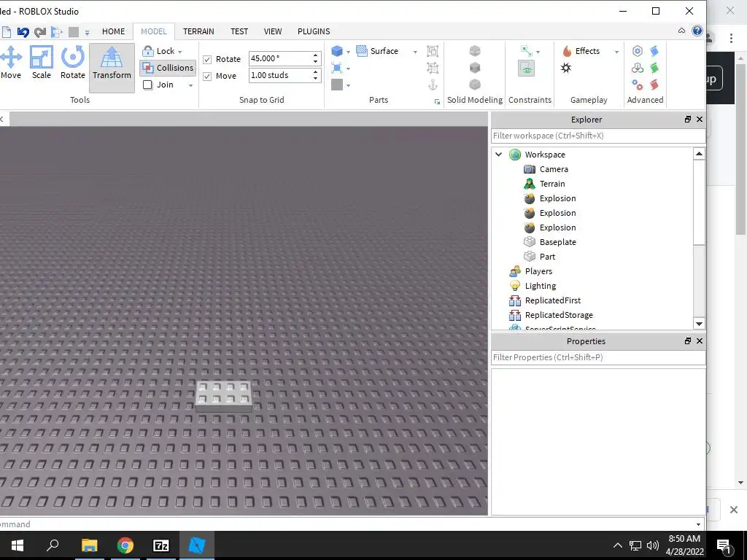
Task: Pick the gray Color swatch in Parts
Action: (x=337, y=85)
